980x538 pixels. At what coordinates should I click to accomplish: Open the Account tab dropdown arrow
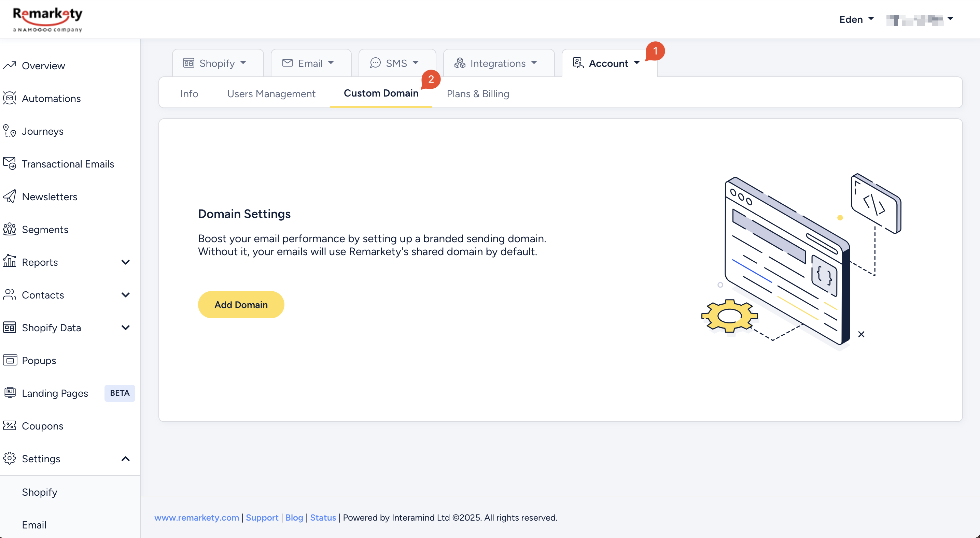click(637, 63)
